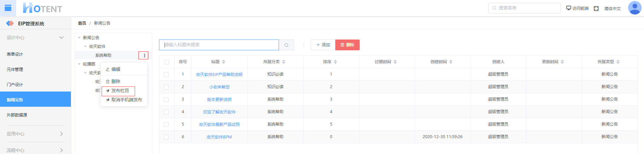Open the three-dot menu for 系统帮助
The width and height of the screenshot is (644, 154).
point(144,55)
